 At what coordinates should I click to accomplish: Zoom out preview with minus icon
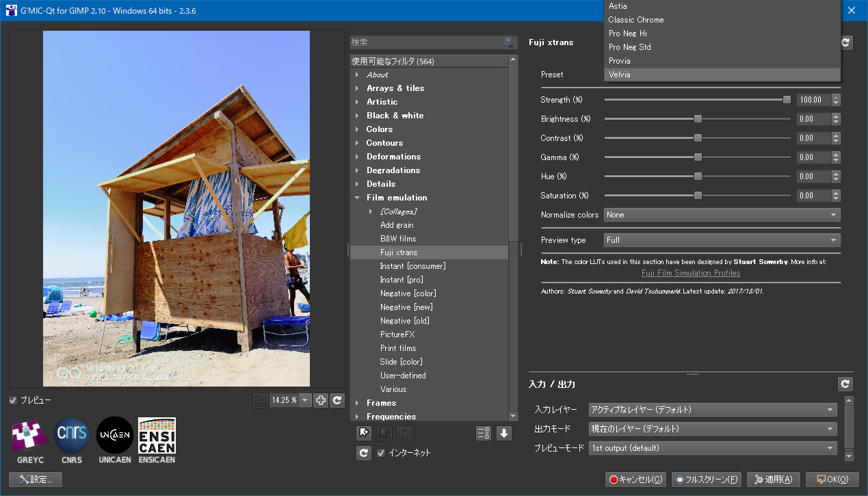coord(261,400)
